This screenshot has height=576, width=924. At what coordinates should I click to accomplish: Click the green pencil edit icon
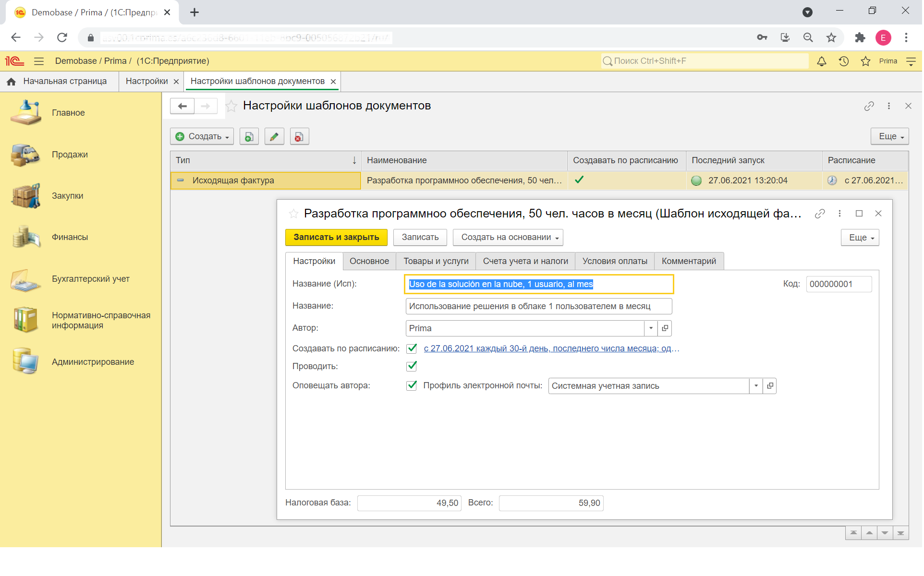274,137
